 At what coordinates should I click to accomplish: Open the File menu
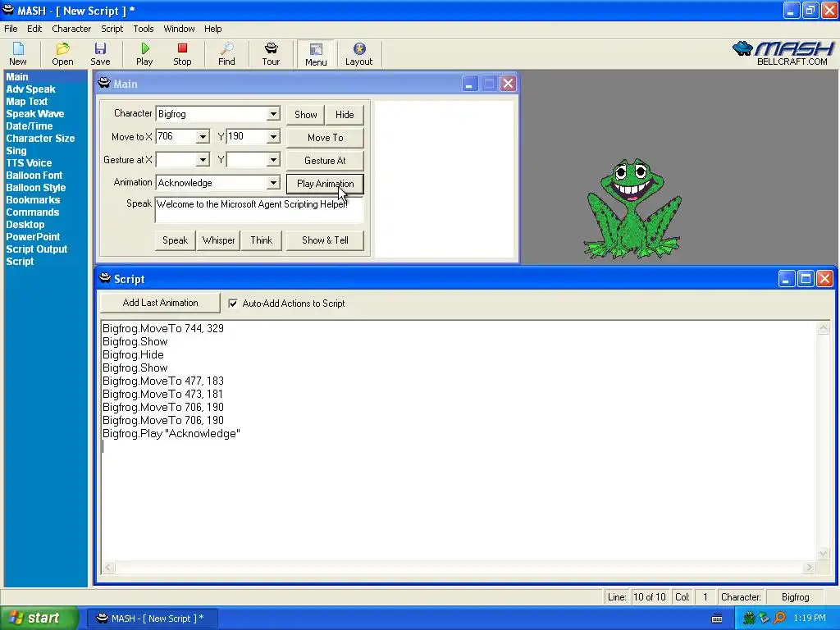11,29
